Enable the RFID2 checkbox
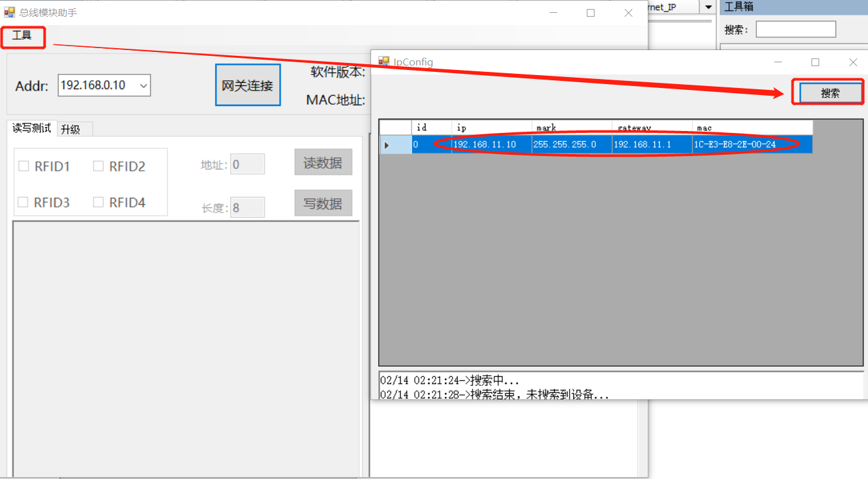The image size is (868, 479). tap(99, 166)
